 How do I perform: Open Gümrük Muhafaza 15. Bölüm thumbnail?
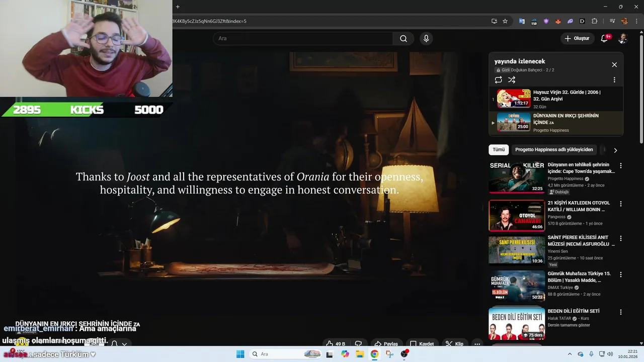(x=517, y=286)
